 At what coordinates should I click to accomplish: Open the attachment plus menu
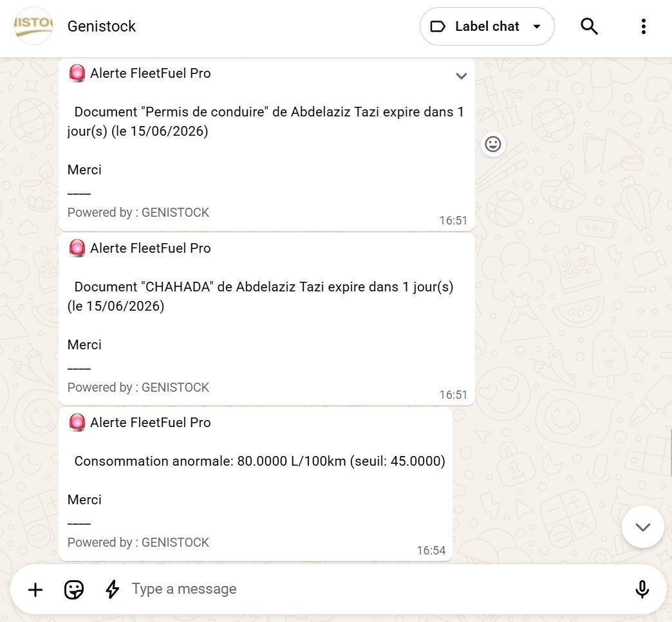coord(35,589)
